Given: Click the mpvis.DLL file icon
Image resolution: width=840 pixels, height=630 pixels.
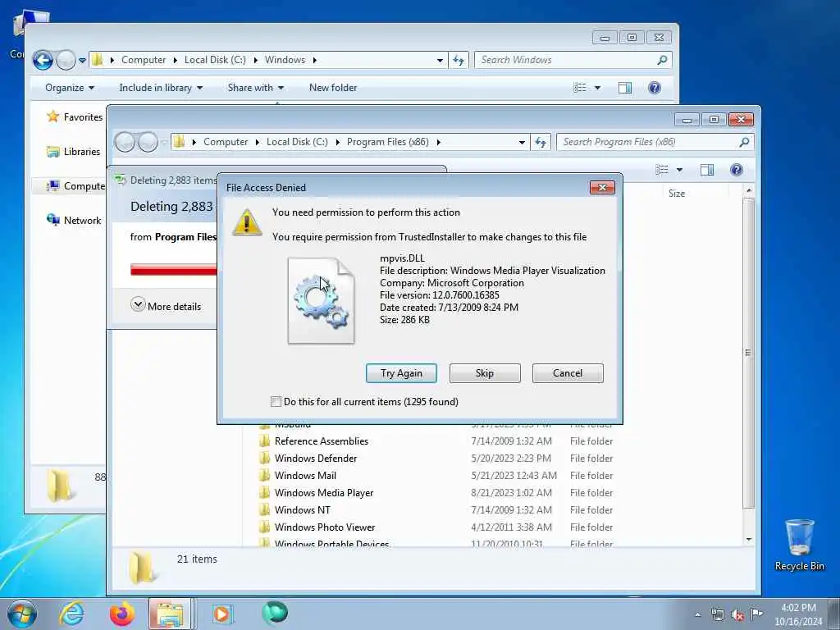Looking at the screenshot, I should (321, 300).
